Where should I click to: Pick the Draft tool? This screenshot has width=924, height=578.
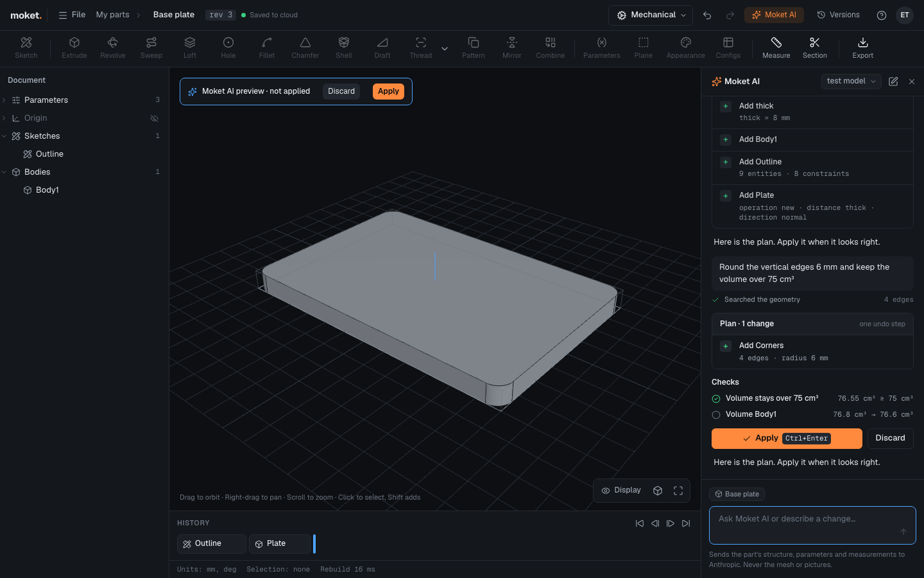click(382, 48)
